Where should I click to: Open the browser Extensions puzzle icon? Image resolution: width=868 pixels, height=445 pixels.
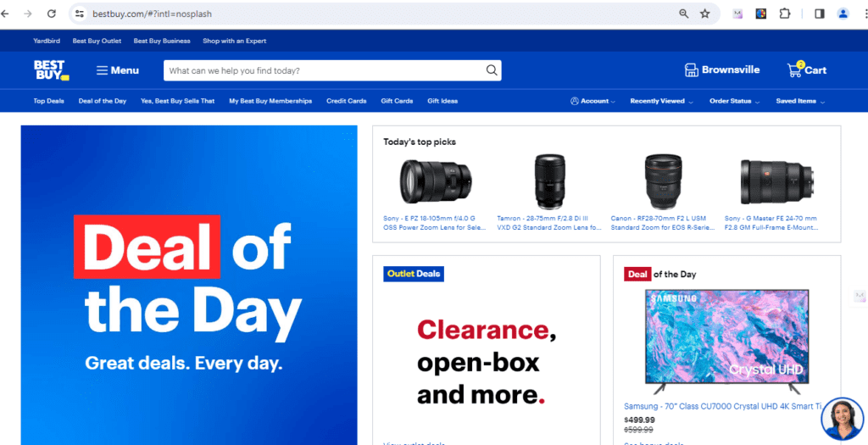(x=785, y=14)
